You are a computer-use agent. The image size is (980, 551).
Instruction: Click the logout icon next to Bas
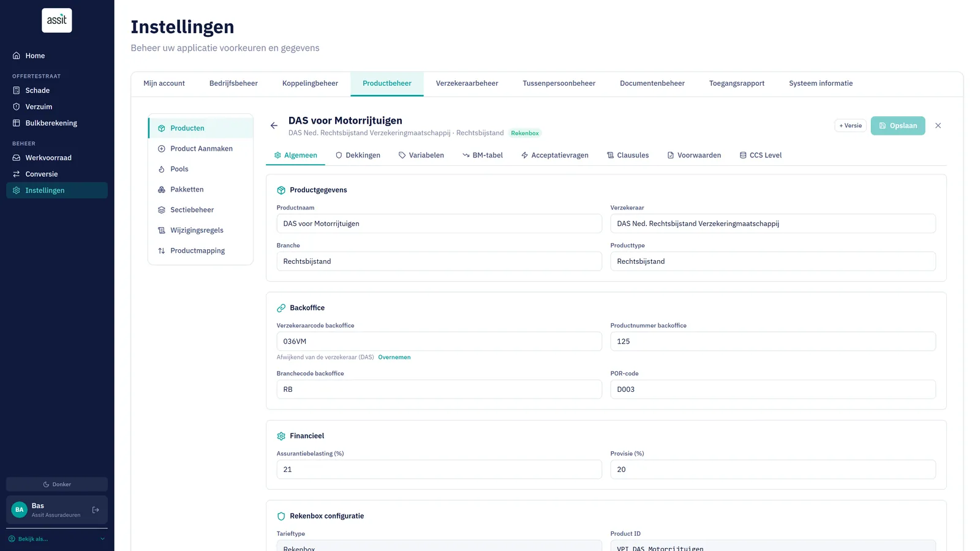pos(96,510)
